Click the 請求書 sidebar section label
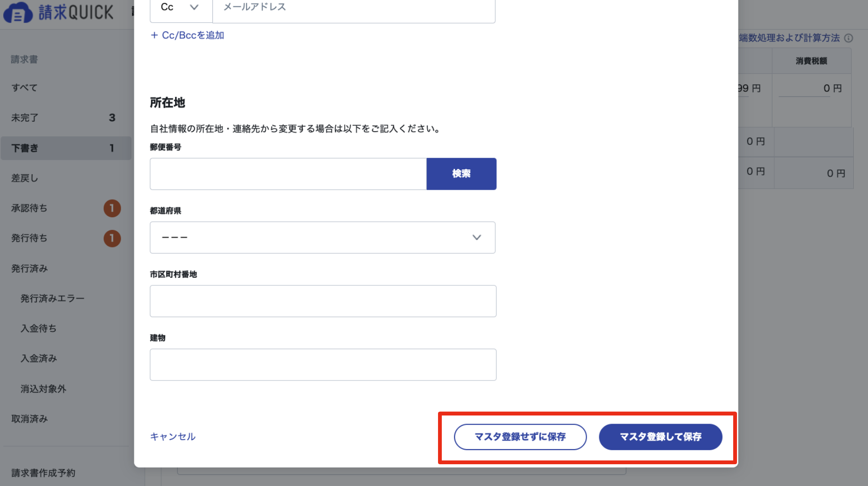 [25, 60]
